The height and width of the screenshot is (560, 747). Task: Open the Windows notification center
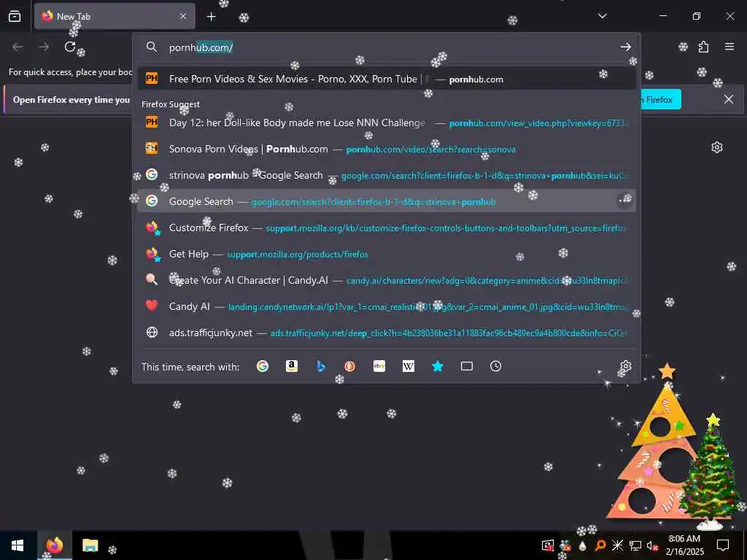click(x=723, y=545)
